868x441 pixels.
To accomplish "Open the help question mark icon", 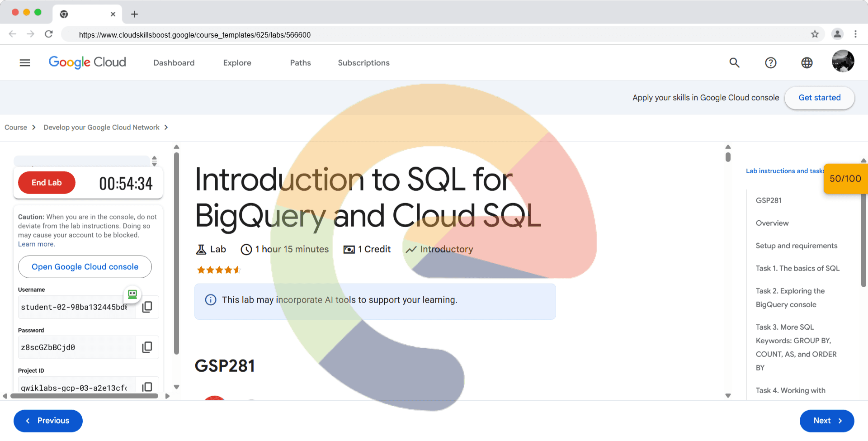I will tap(770, 63).
